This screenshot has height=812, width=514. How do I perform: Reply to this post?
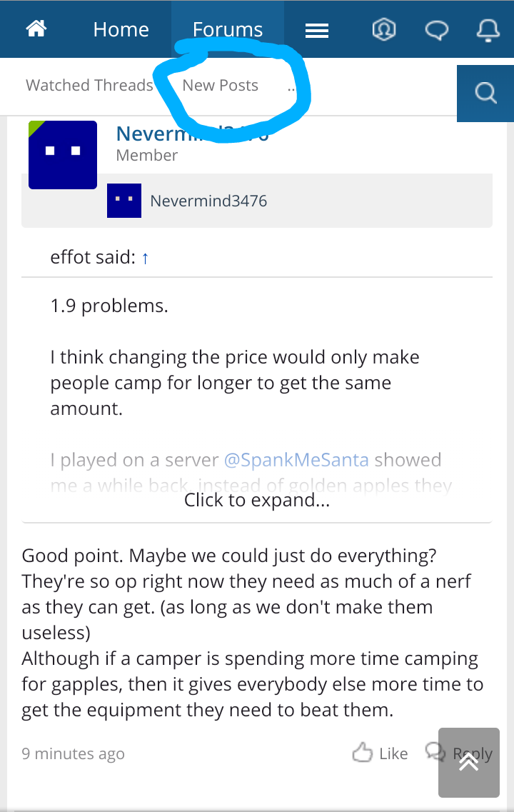tap(458, 753)
